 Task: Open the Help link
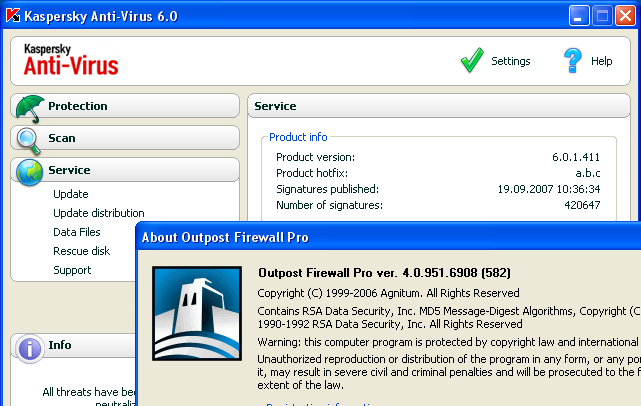coord(601,61)
